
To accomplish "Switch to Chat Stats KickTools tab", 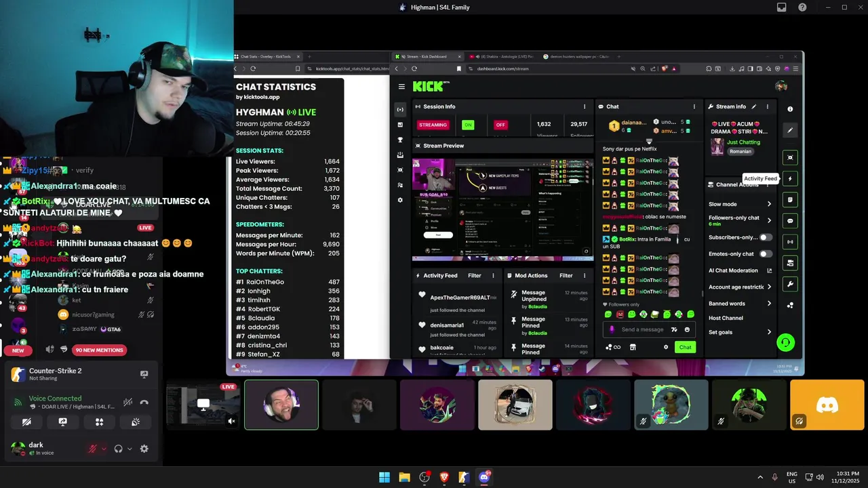I will point(267,56).
